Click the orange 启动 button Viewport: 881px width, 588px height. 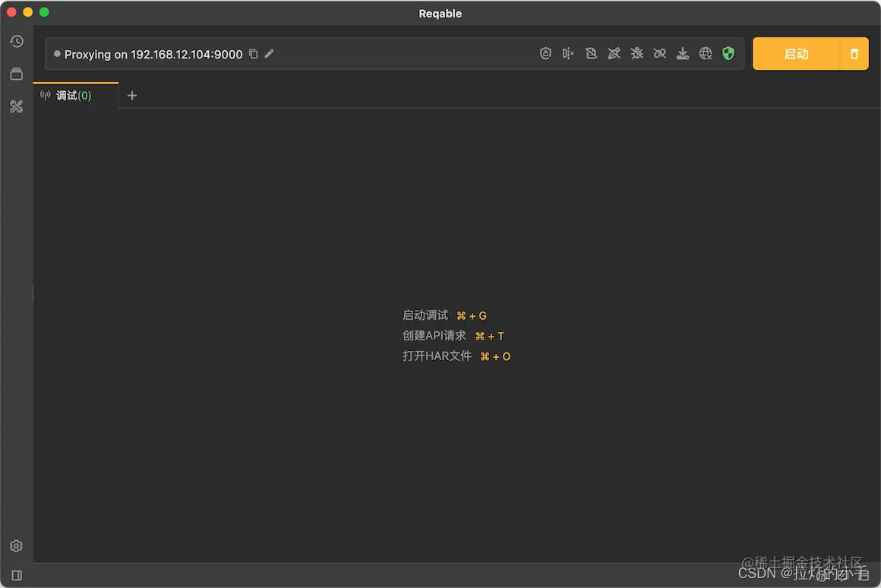[796, 53]
